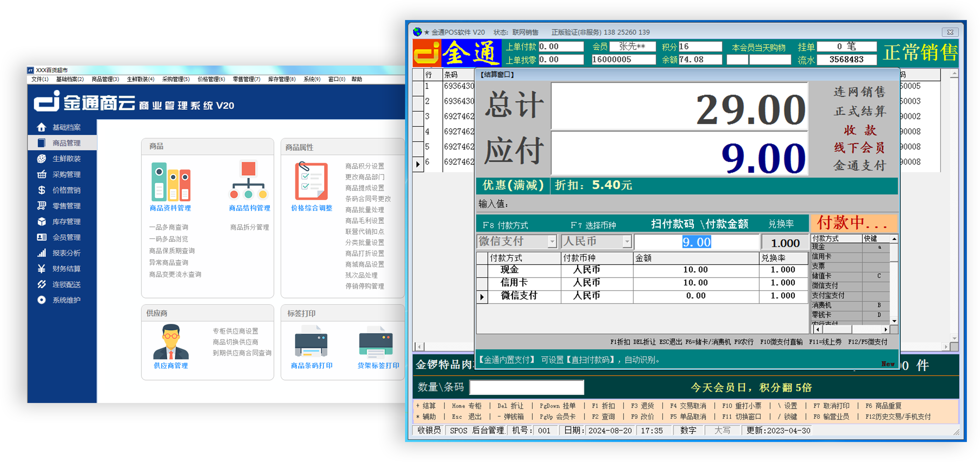
Task: Open the 生鲜散装(4) menu
Action: [x=141, y=79]
